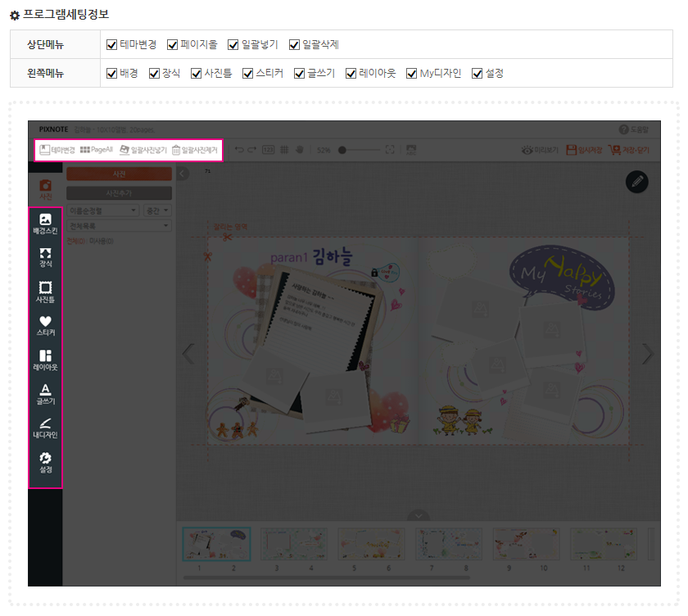688x616 pixels.
Task: Select the pages 1-2 thumbnail
Action: point(216,544)
